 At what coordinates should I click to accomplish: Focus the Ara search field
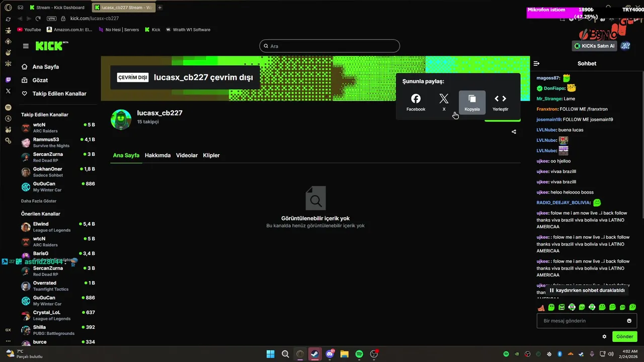tap(330, 46)
